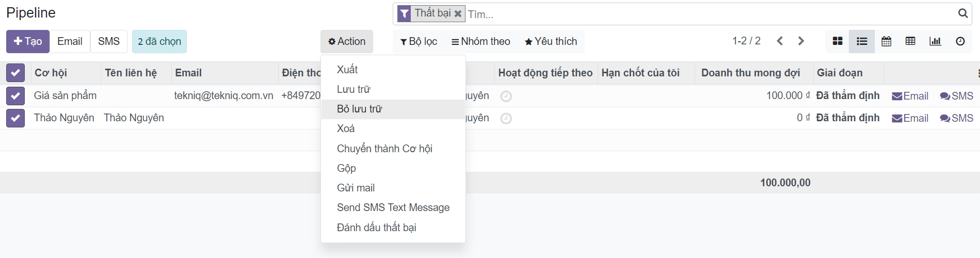Uncheck the Giá sản phẩm row checkbox
Screen dimensions: 980x258
(x=15, y=95)
